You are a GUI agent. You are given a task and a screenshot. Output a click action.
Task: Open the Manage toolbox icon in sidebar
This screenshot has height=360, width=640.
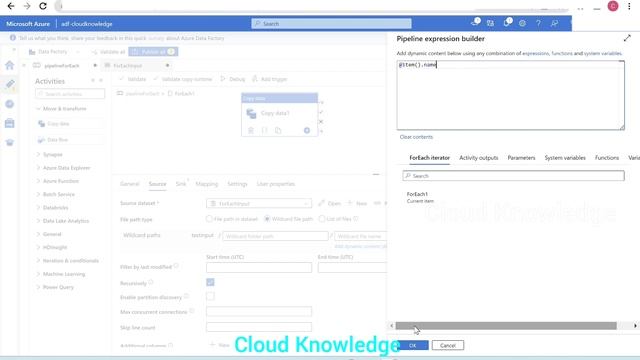(x=10, y=123)
